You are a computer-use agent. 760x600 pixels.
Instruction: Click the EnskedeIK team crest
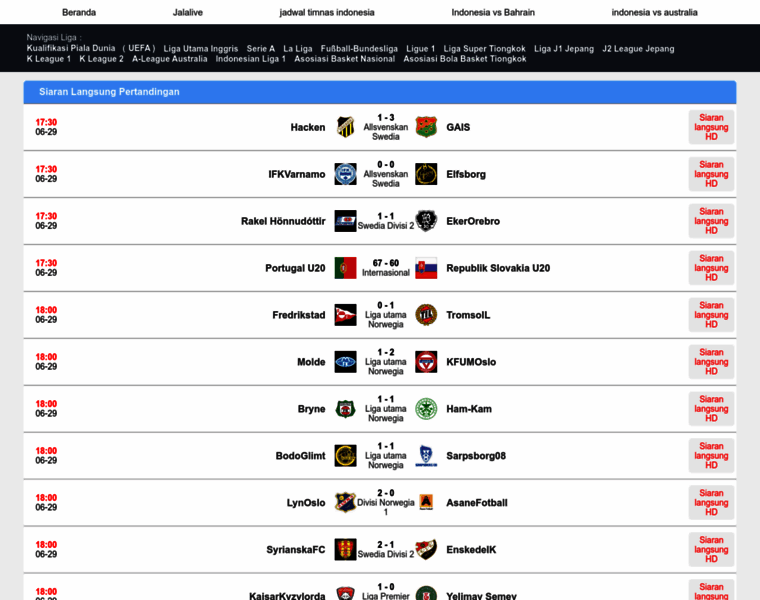[x=426, y=550]
